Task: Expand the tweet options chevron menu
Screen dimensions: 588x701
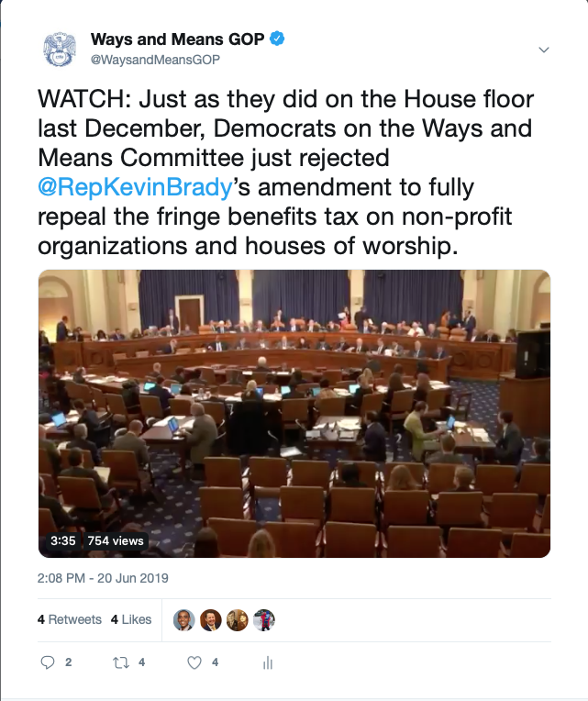Action: click(x=543, y=49)
